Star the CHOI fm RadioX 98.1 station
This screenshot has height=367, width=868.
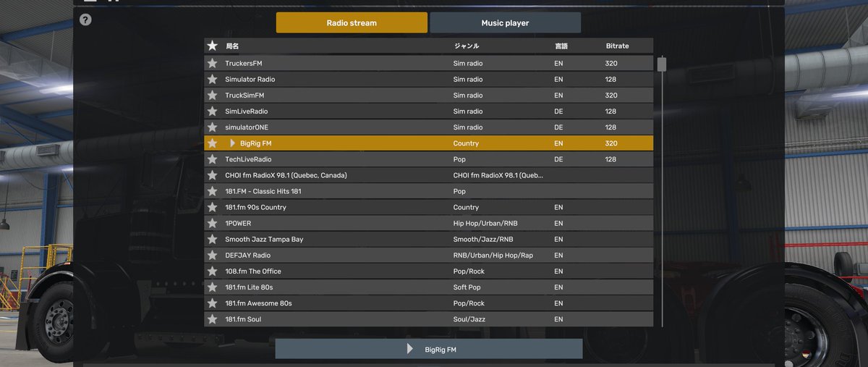pyautogui.click(x=212, y=175)
